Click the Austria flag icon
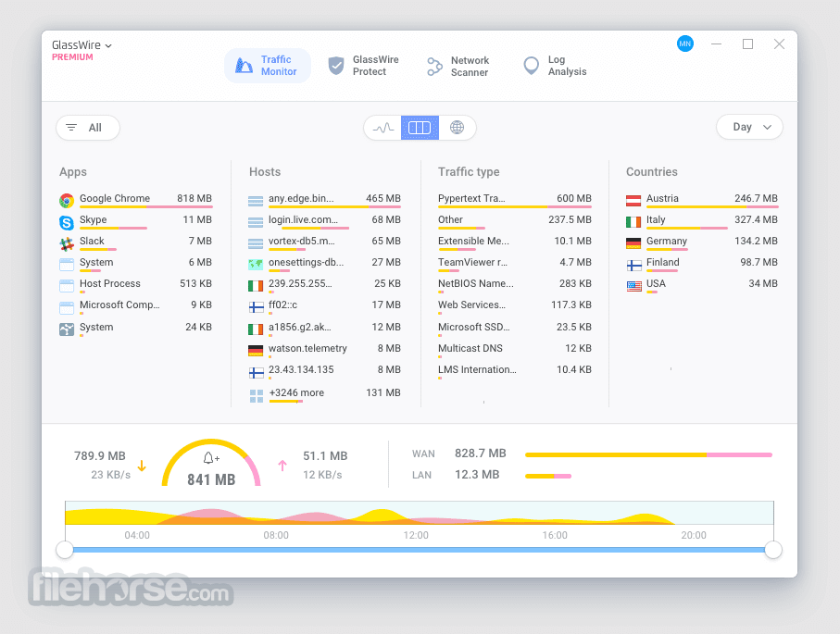 click(633, 201)
